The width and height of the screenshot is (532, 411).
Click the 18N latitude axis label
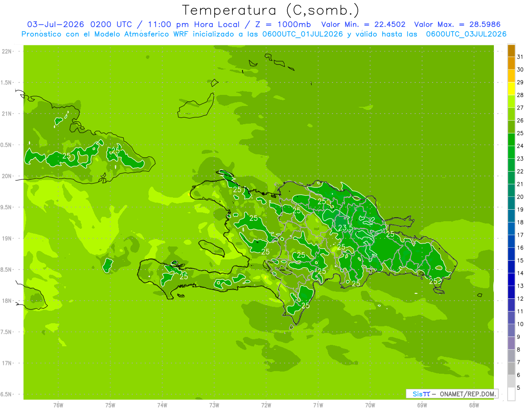point(8,301)
